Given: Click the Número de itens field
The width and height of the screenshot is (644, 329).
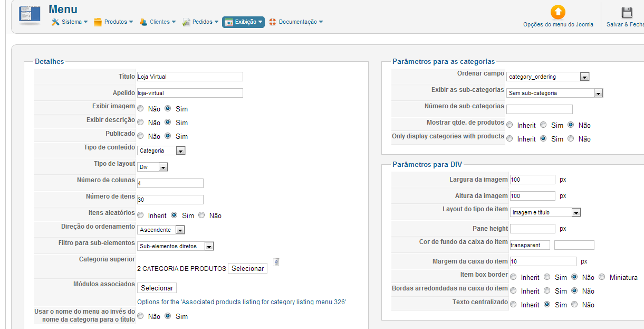Looking at the screenshot, I should pos(170,200).
